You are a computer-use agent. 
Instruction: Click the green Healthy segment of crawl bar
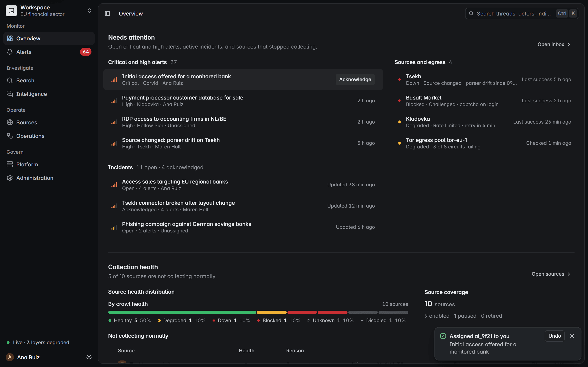click(x=182, y=312)
